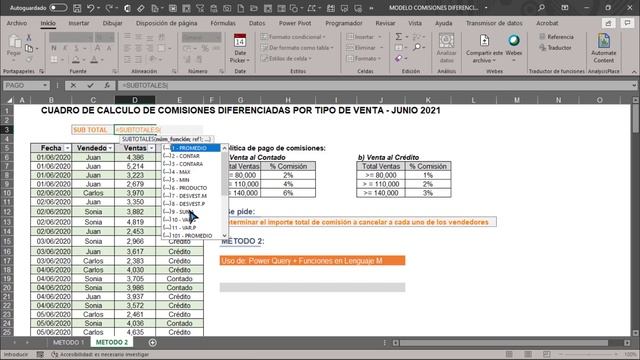Choose 6 - PRODUCTO from function list
This screenshot has width=640, height=360.
(192, 188)
